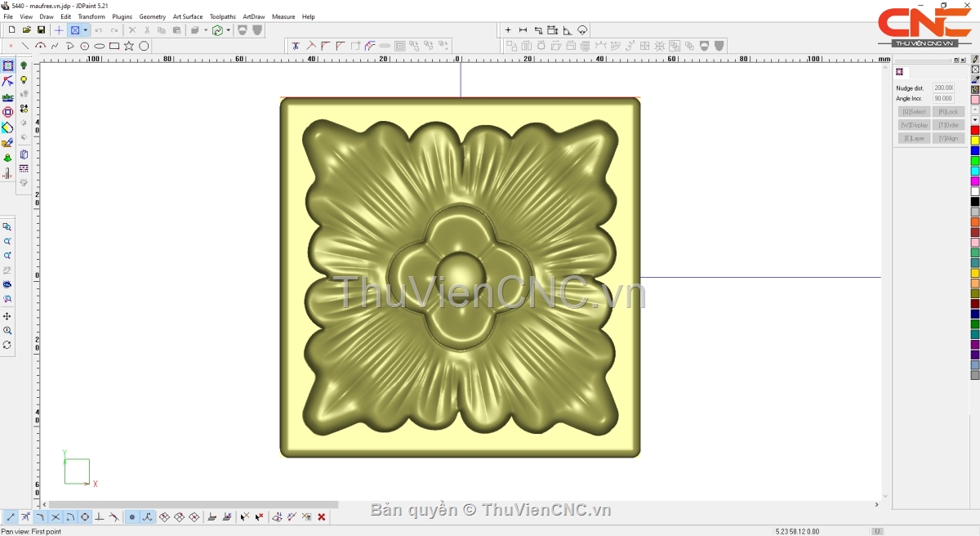Expand color palette with black down arrow

point(975,120)
